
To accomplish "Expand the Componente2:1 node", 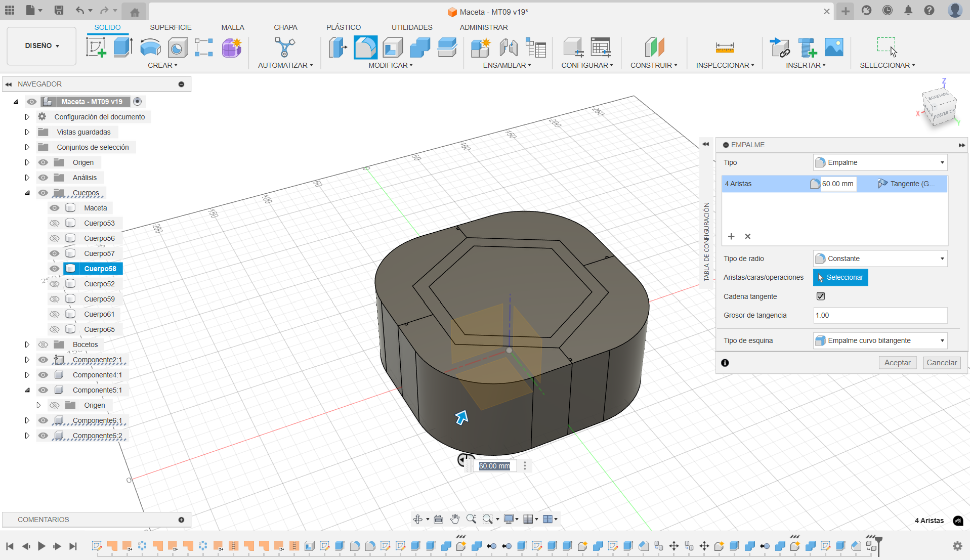I will coord(27,360).
